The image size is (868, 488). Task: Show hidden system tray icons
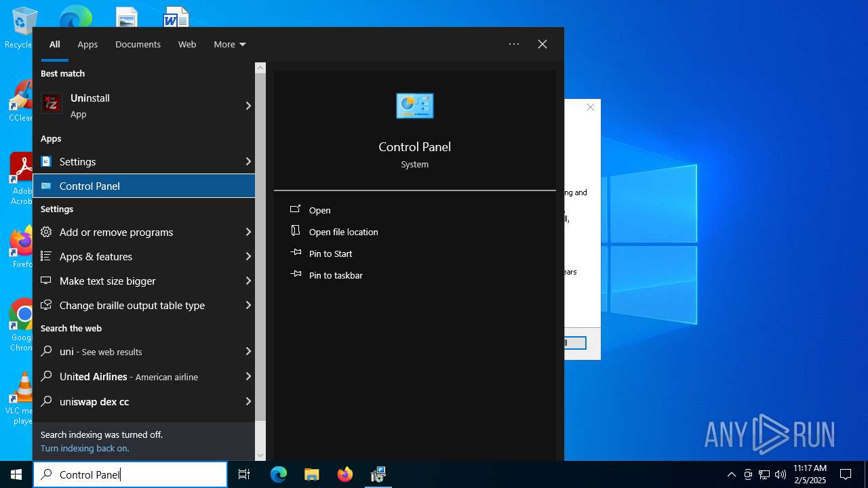(731, 474)
